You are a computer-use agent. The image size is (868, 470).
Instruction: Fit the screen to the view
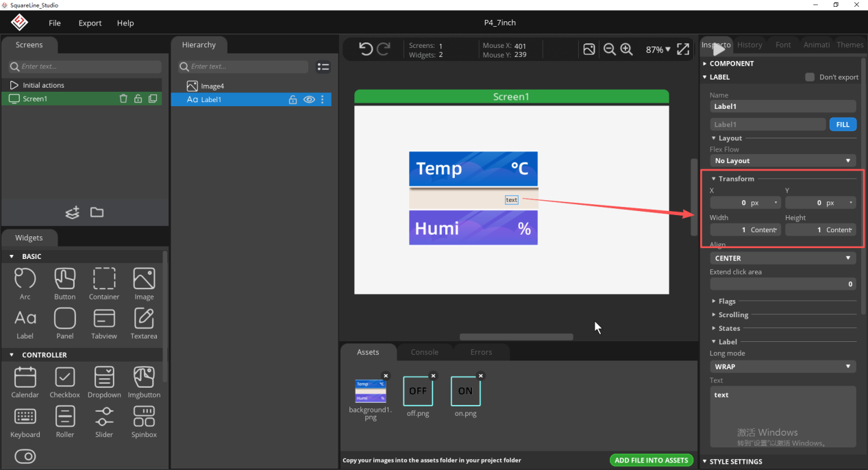[683, 49]
